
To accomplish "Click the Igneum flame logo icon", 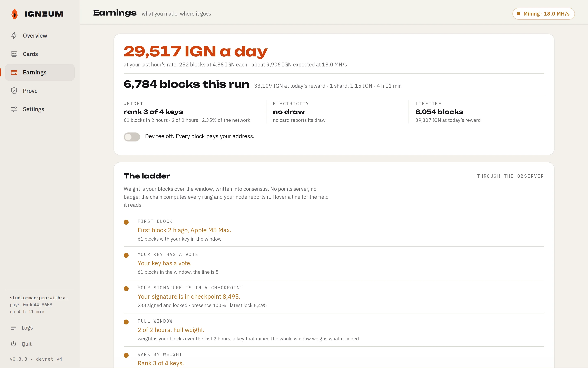I will [x=14, y=14].
